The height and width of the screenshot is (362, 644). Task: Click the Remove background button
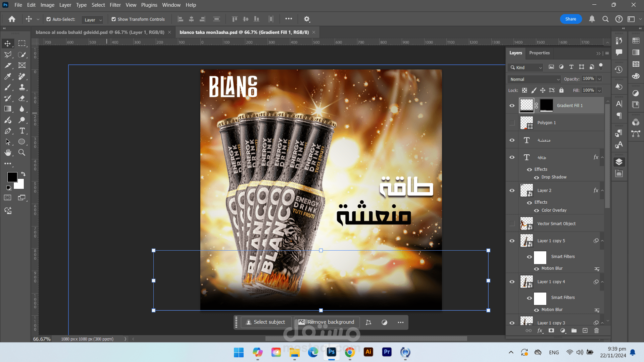[327, 322]
